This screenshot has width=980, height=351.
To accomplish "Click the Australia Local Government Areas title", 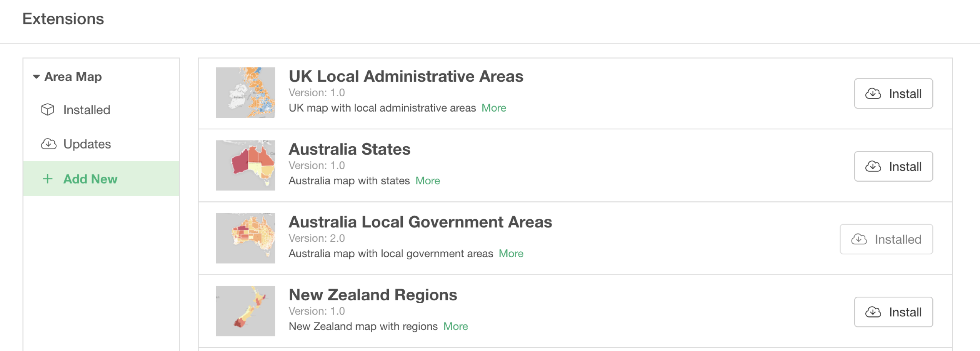I will tap(420, 222).
